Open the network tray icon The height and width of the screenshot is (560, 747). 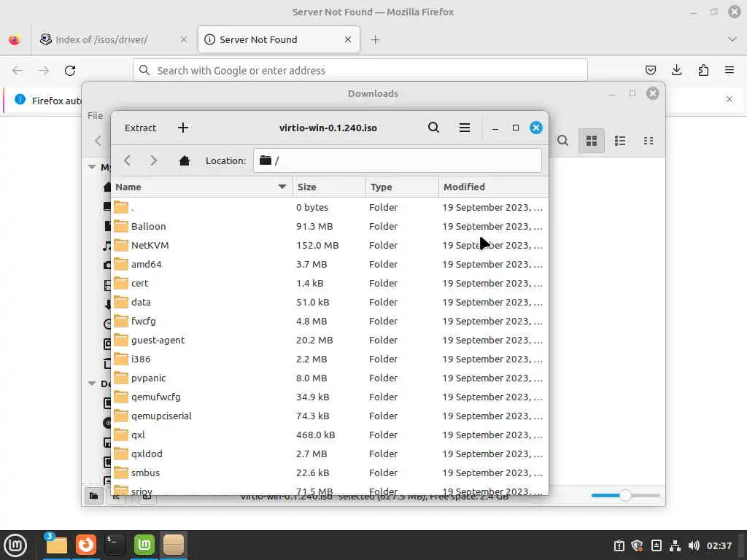(x=675, y=545)
